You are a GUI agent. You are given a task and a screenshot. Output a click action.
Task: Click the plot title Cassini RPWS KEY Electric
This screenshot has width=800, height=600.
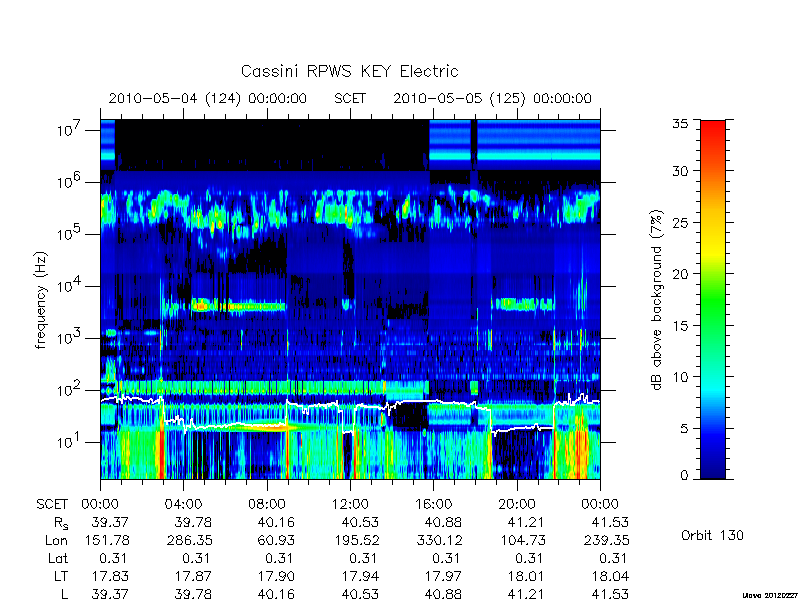click(349, 71)
